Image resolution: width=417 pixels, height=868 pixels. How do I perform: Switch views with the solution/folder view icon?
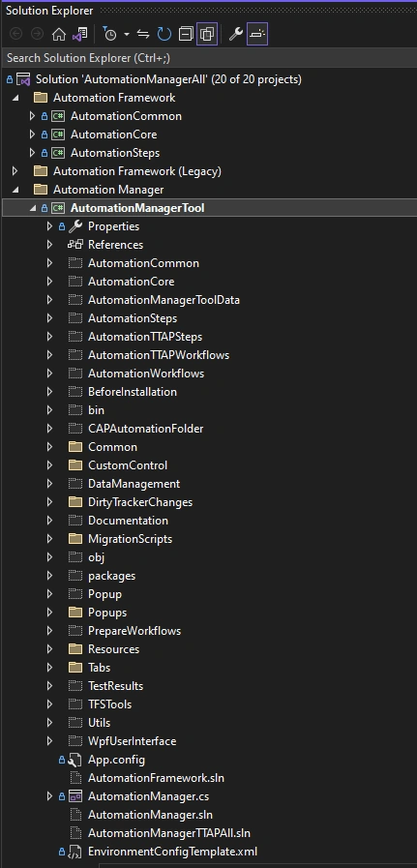80,34
